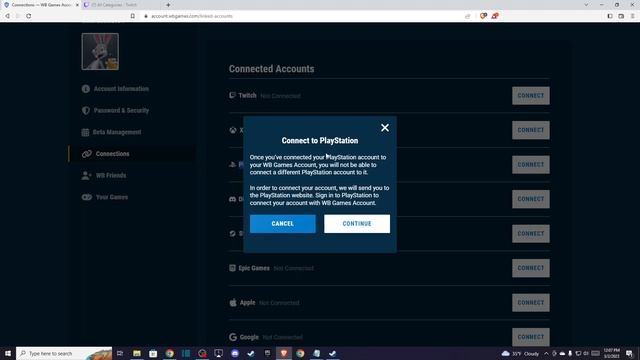Open Your Games page
The height and width of the screenshot is (360, 640).
click(x=112, y=197)
